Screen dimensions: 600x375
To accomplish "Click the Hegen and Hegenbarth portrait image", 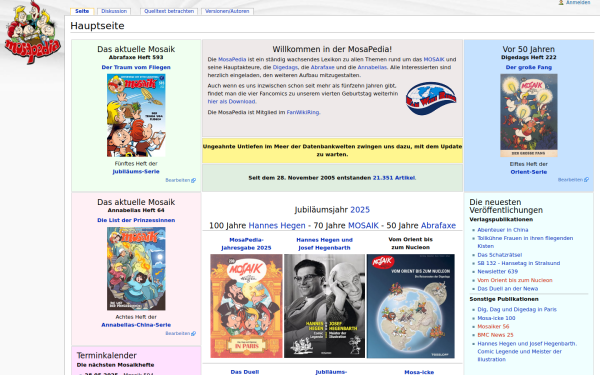I will (x=324, y=306).
